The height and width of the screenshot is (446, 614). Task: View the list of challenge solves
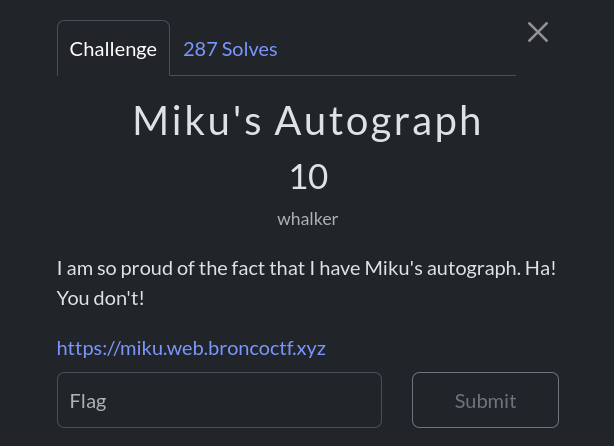pyautogui.click(x=230, y=49)
